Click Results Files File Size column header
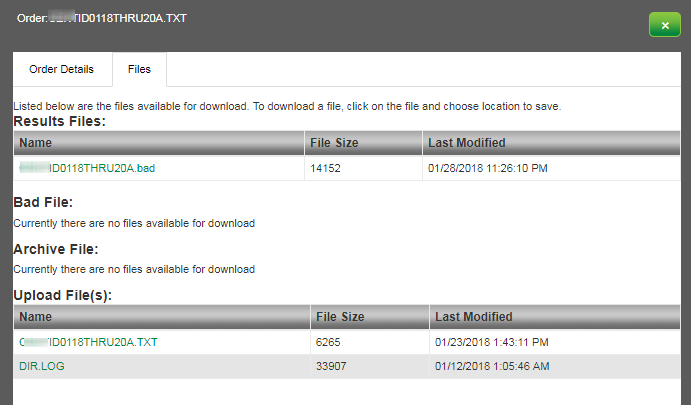The height and width of the screenshot is (405, 691). (x=363, y=143)
